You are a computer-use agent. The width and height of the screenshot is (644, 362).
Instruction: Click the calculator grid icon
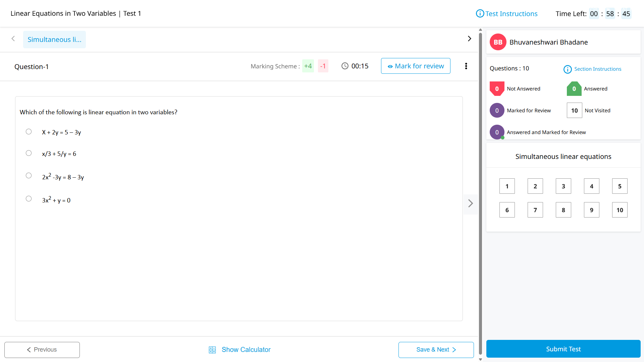212,350
